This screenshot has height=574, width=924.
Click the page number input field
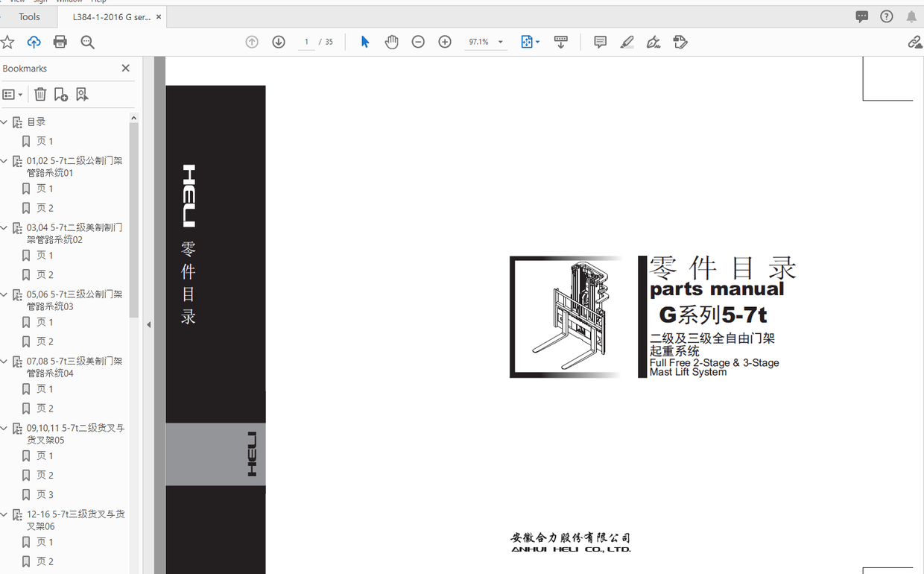(306, 42)
